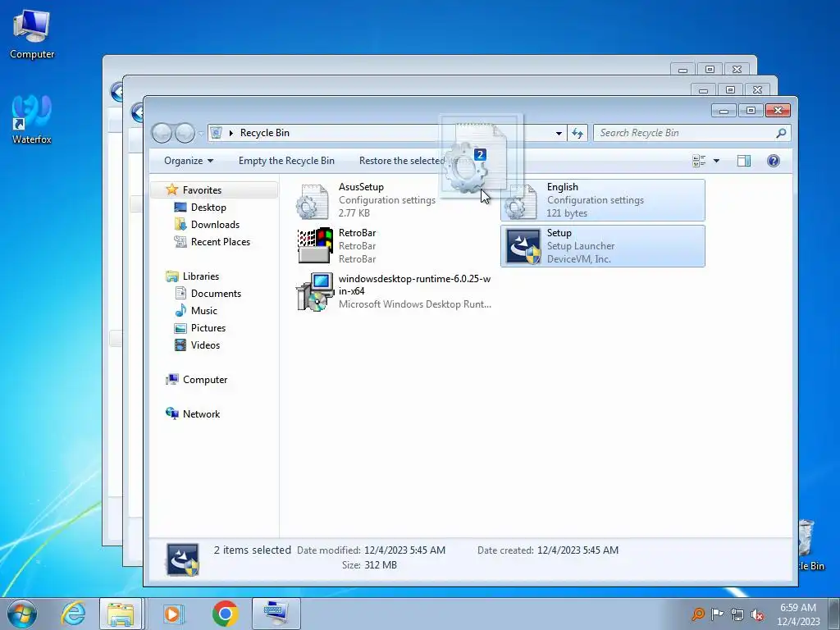840x630 pixels.
Task: Select Network in navigation pane
Action: (201, 414)
